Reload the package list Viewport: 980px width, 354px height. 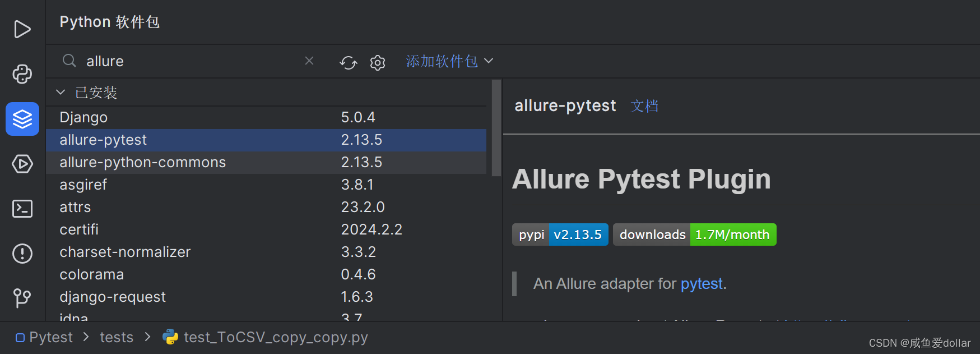349,62
